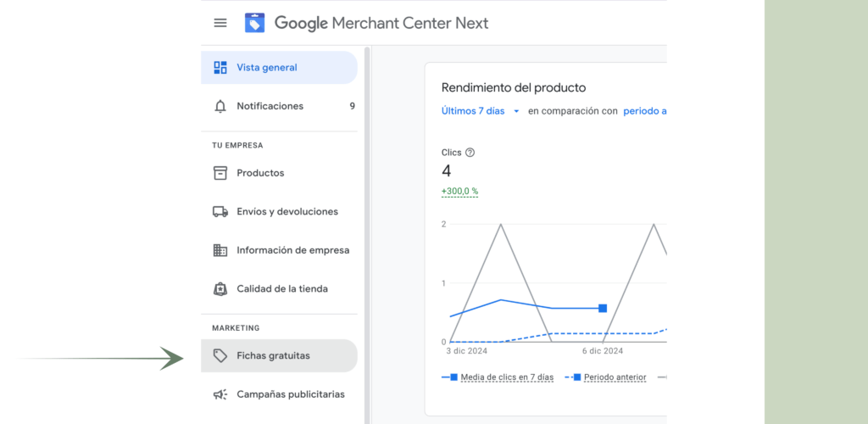
Task: Open Campañas publicitarias section
Action: pyautogui.click(x=279, y=394)
